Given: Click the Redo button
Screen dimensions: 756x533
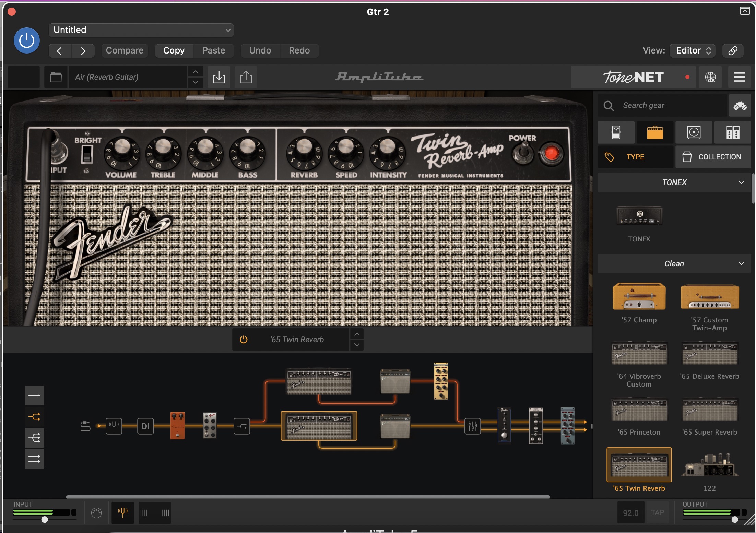Looking at the screenshot, I should (x=299, y=51).
